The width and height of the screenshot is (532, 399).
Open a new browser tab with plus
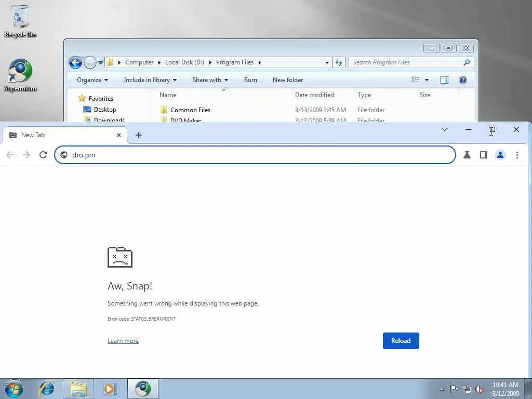click(138, 135)
